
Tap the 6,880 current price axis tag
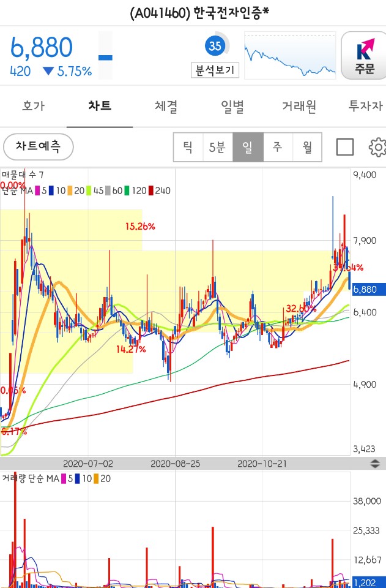coord(369,290)
